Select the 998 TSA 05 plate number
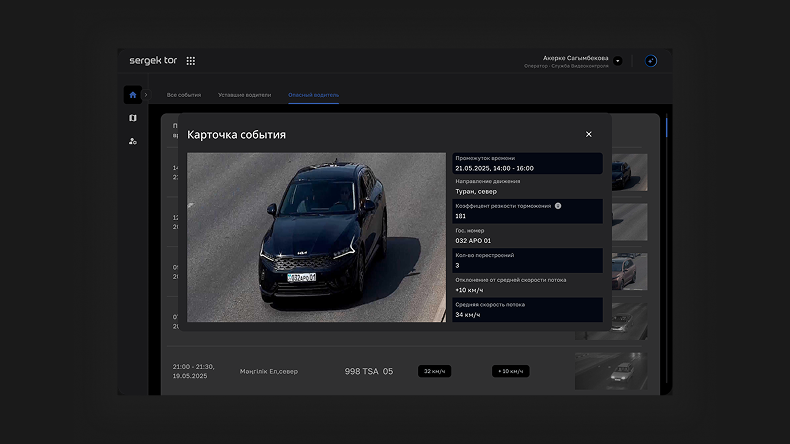This screenshot has height=444, width=790. click(369, 371)
